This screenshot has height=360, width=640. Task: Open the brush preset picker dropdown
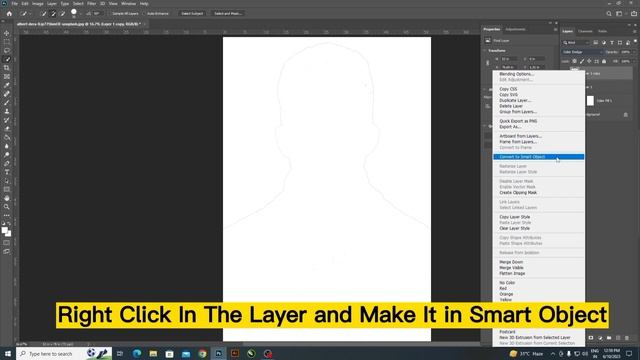coord(80,13)
